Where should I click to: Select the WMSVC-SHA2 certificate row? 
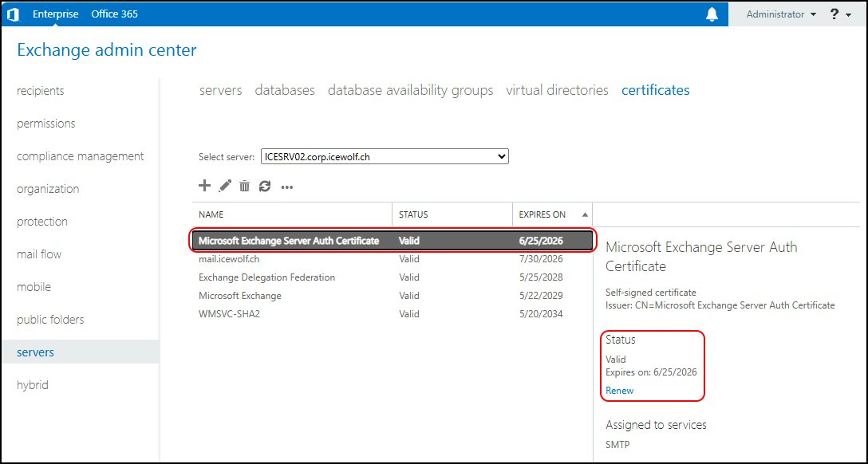click(393, 314)
